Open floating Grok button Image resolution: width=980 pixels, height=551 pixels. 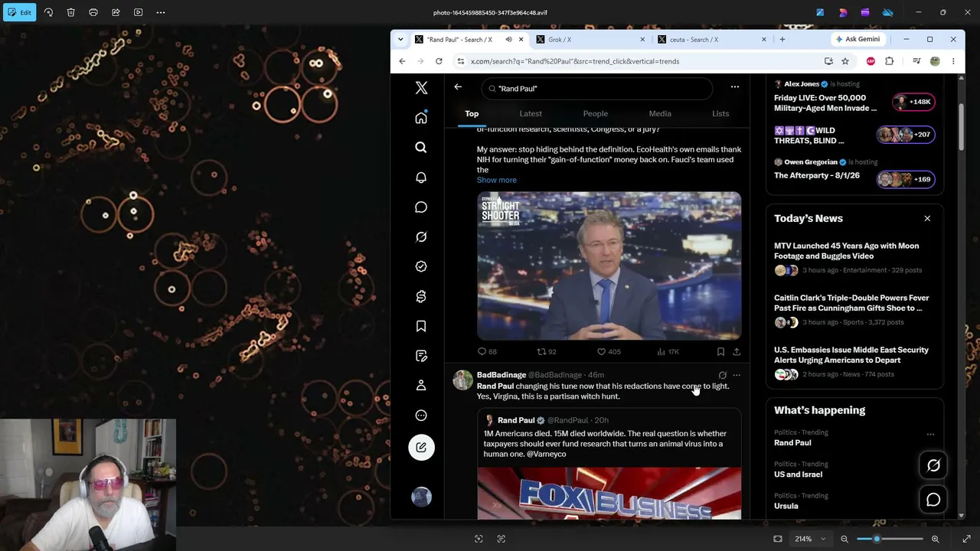click(933, 465)
